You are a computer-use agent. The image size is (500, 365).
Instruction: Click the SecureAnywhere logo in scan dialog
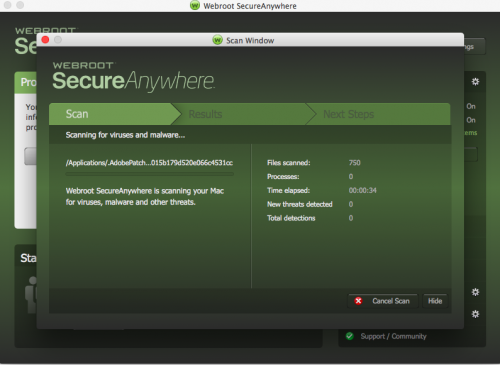(x=133, y=77)
